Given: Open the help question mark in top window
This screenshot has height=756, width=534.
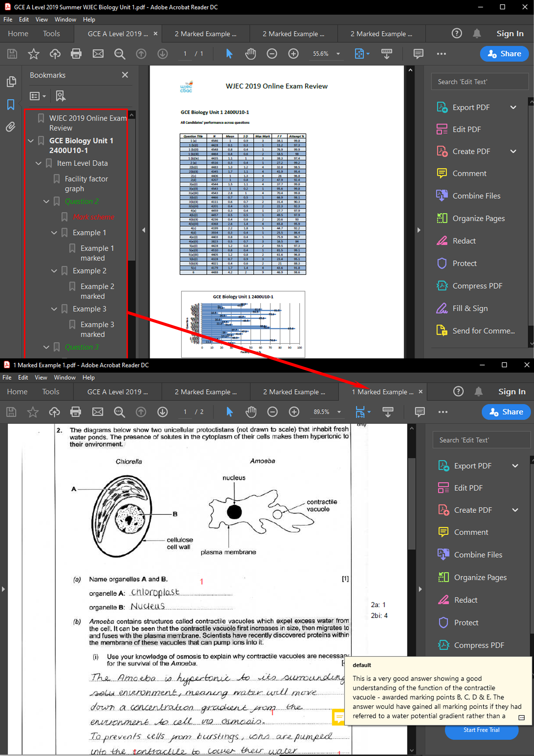Looking at the screenshot, I should pos(457,33).
